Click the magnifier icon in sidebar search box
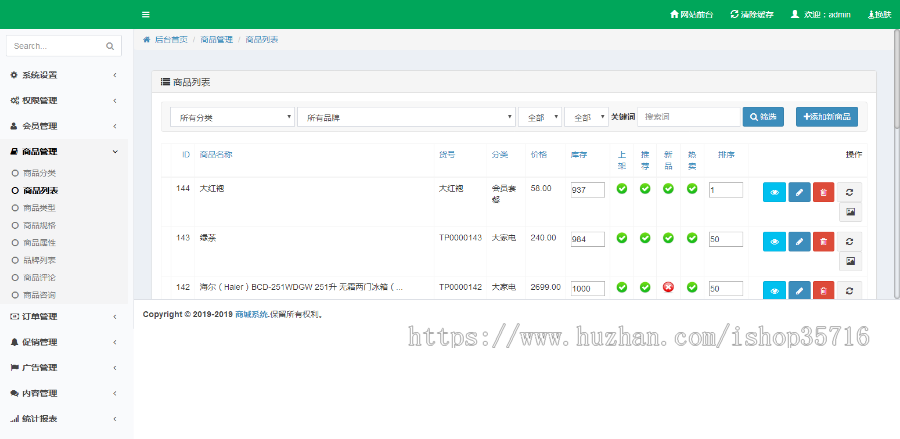 click(110, 46)
